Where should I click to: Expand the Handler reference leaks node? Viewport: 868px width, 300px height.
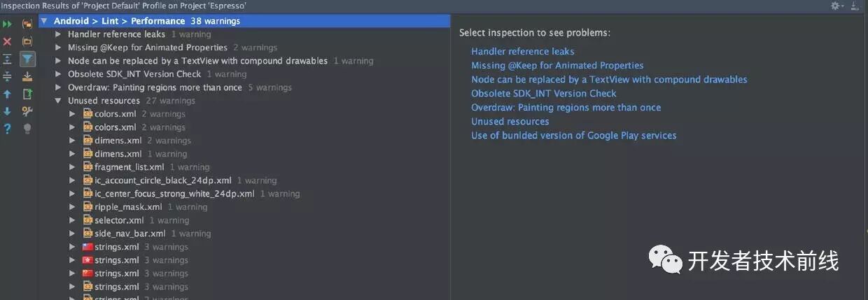coord(59,34)
